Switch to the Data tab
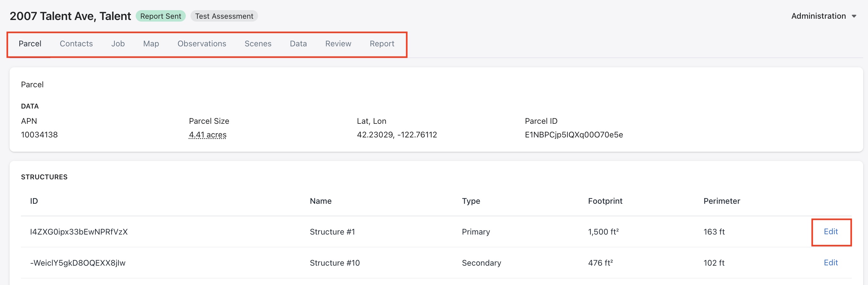This screenshot has height=285, width=868. [298, 43]
